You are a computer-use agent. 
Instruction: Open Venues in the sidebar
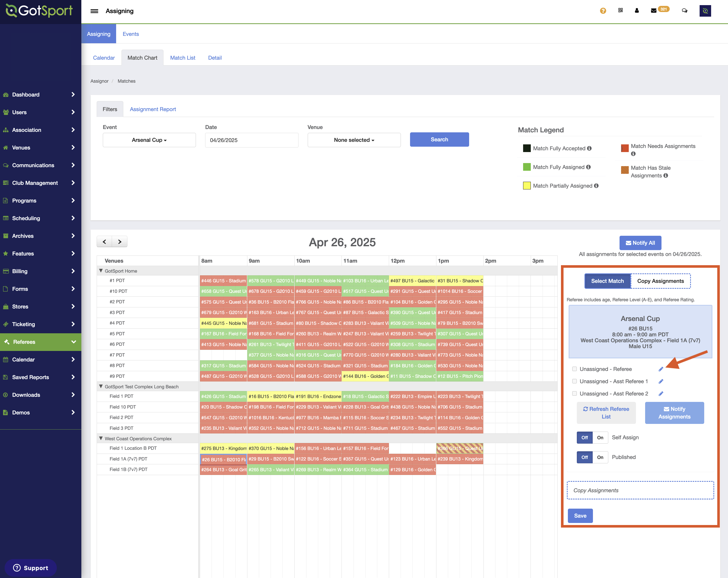(40, 148)
